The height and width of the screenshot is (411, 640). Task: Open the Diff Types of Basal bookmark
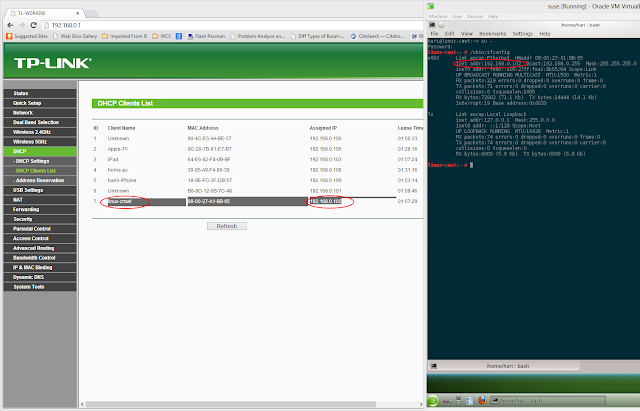click(x=318, y=36)
